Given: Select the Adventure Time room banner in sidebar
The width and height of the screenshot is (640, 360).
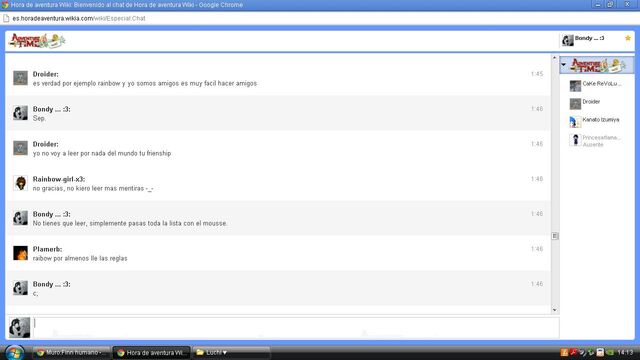Looking at the screenshot, I should click(x=598, y=65).
